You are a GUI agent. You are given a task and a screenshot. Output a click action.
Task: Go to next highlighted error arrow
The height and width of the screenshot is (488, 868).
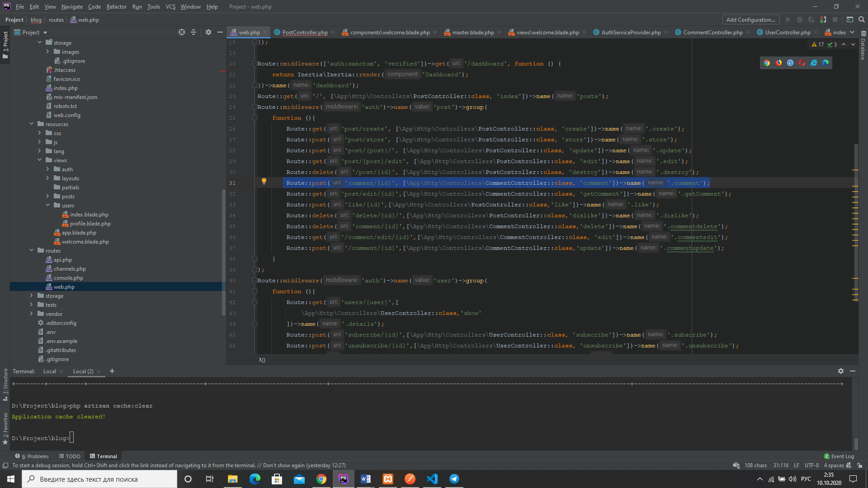pyautogui.click(x=853, y=44)
